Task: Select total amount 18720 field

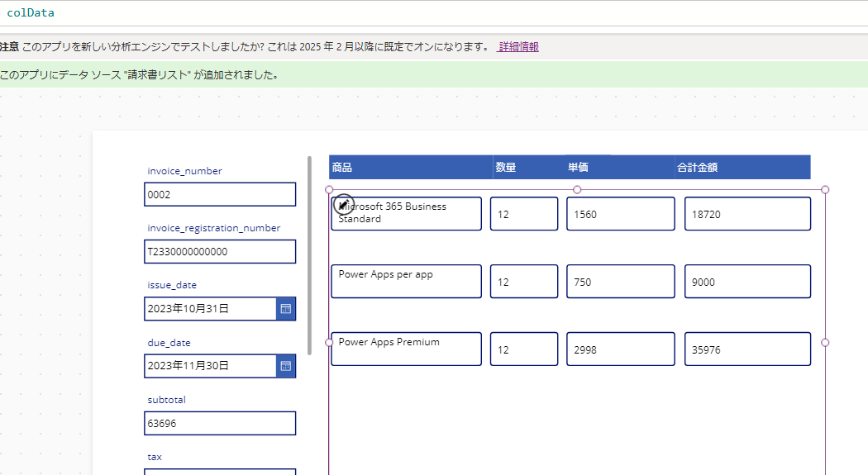Action: pyautogui.click(x=747, y=213)
